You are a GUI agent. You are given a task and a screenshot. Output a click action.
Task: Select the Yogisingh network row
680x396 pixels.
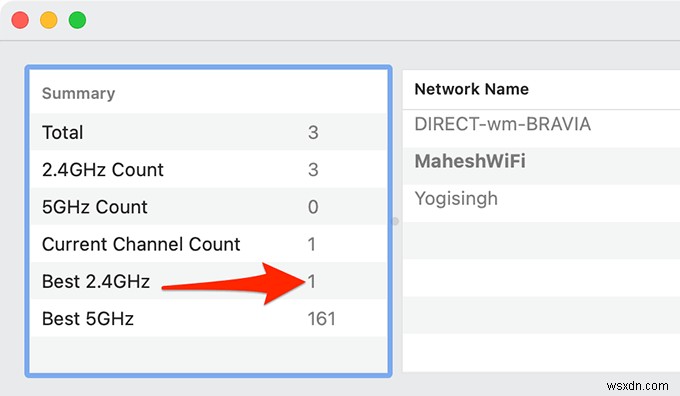coord(541,203)
